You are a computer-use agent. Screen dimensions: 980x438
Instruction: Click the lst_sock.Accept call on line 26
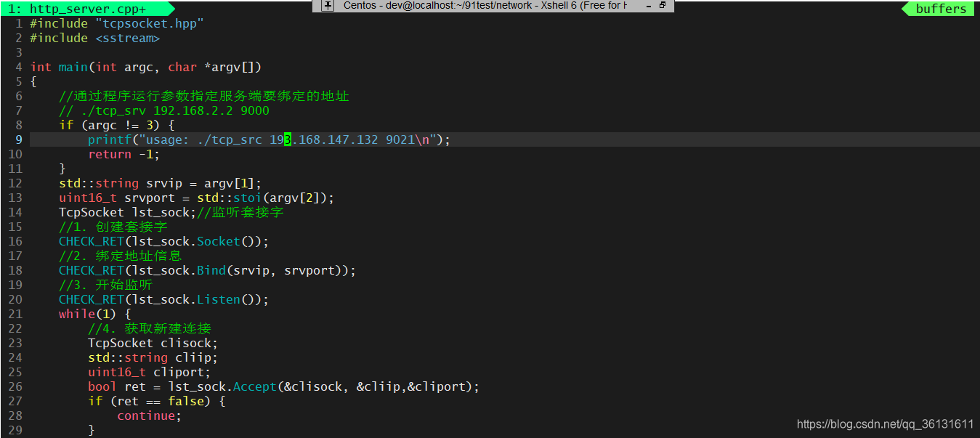pos(324,386)
